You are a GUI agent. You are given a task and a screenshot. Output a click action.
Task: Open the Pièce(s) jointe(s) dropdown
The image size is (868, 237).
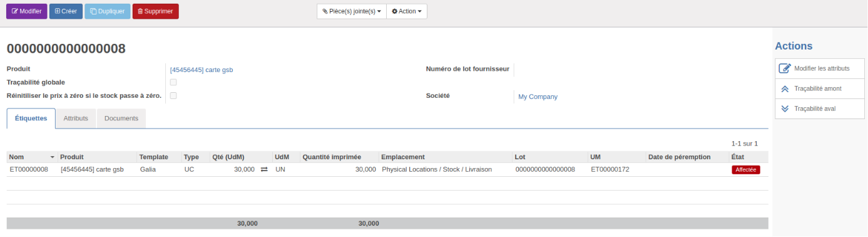[x=352, y=11]
